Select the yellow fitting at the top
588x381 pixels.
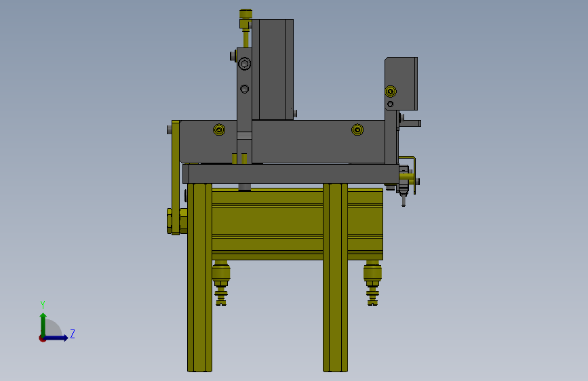(x=246, y=20)
